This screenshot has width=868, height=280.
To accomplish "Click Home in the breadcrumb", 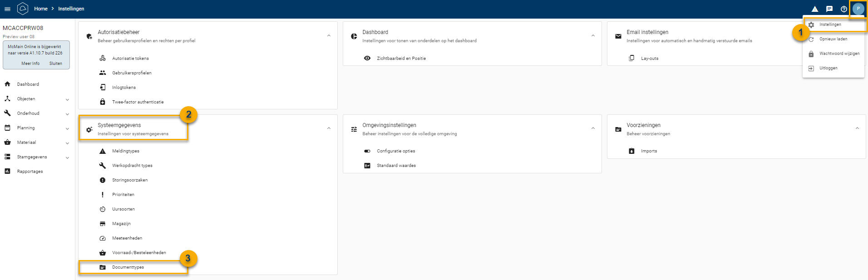I will pos(41,9).
